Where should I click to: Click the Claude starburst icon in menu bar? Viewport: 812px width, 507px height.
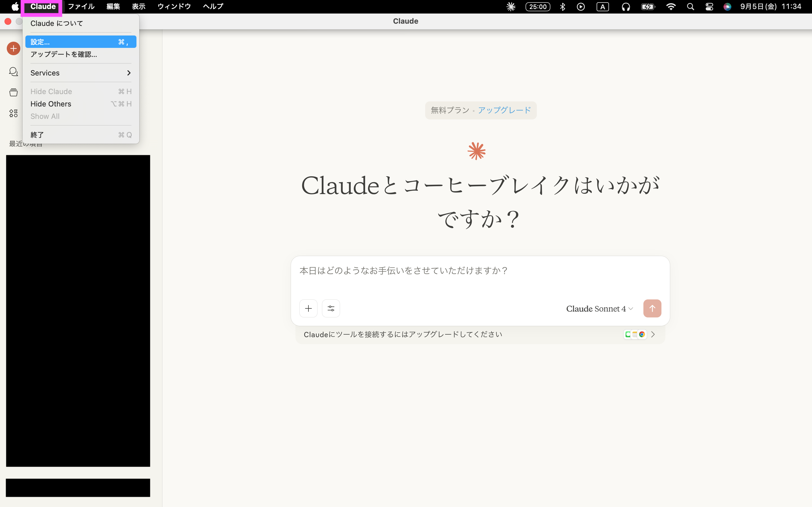click(511, 7)
